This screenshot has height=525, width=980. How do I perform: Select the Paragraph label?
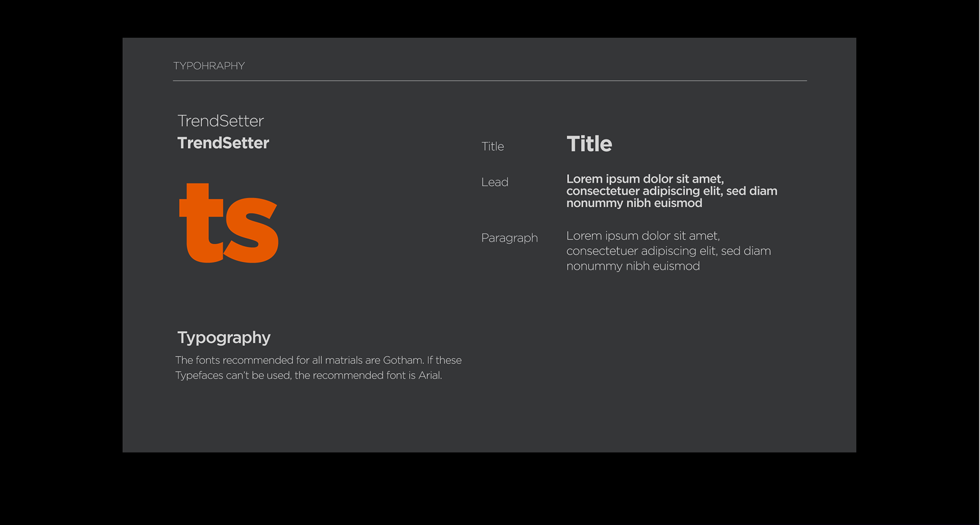(x=509, y=238)
